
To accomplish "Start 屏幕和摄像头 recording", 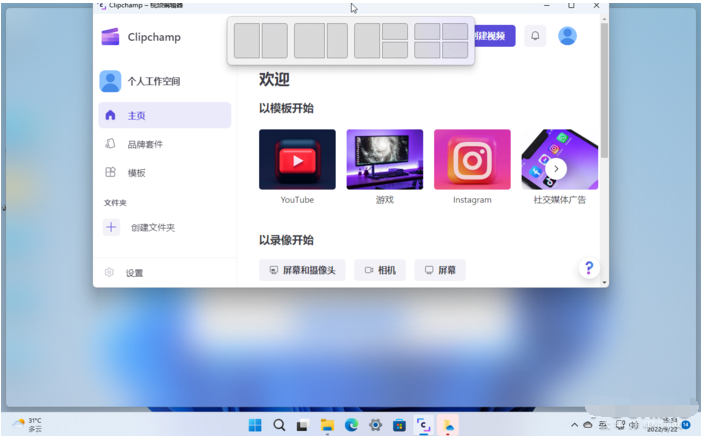I will point(302,270).
